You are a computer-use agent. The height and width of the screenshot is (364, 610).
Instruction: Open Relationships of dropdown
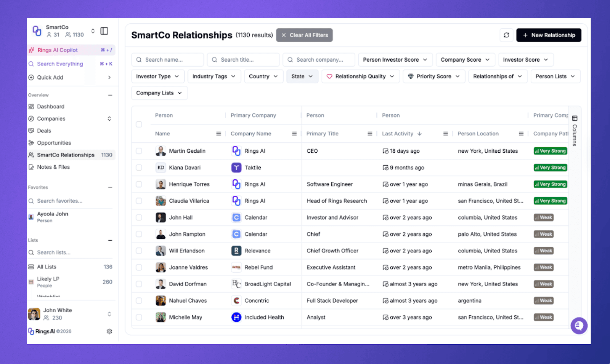tap(498, 76)
